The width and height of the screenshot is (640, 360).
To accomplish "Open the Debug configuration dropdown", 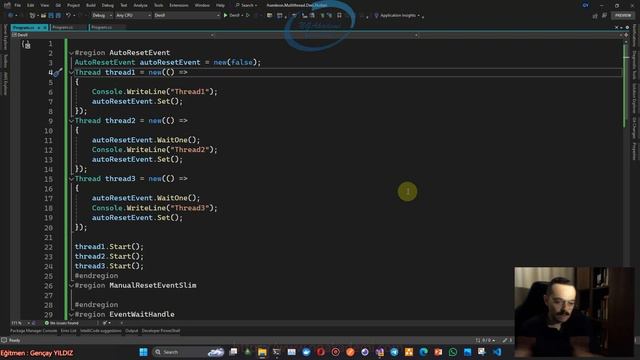I will pyautogui.click(x=102, y=16).
